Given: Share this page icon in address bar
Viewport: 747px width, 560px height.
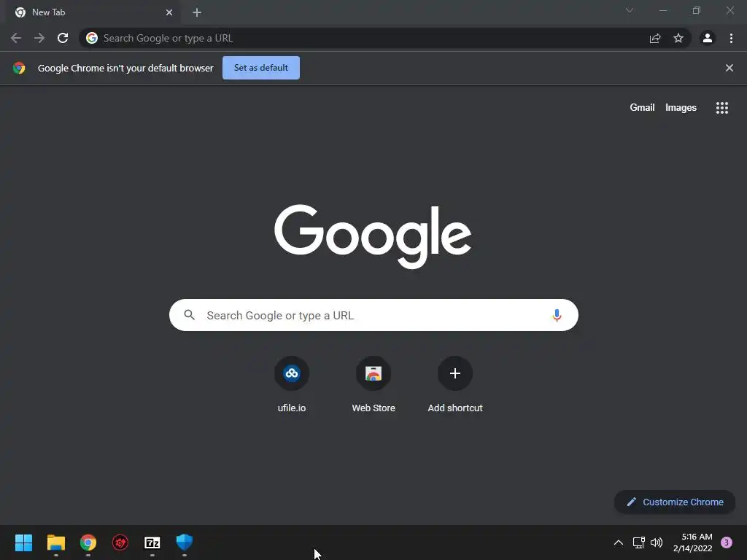Looking at the screenshot, I should (655, 38).
